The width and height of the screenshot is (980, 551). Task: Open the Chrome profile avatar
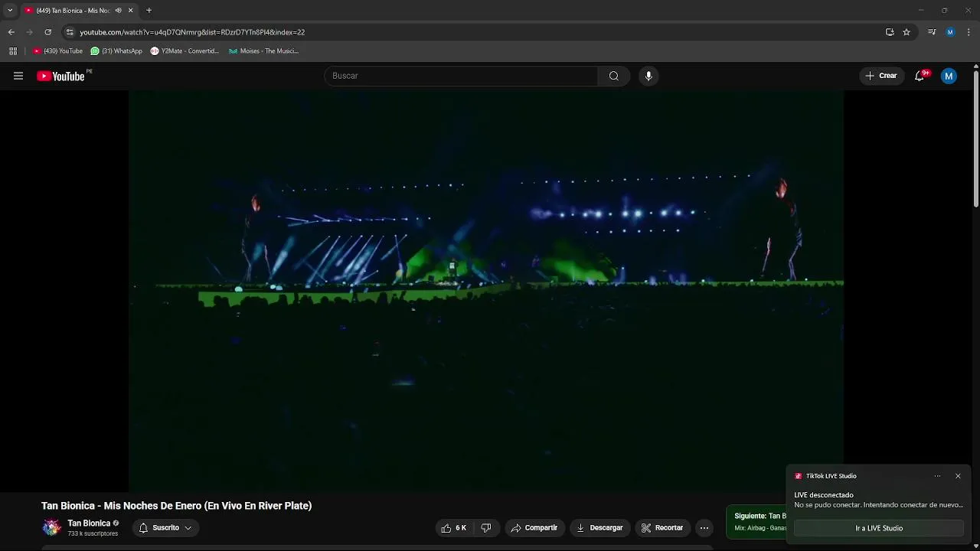click(x=950, y=32)
